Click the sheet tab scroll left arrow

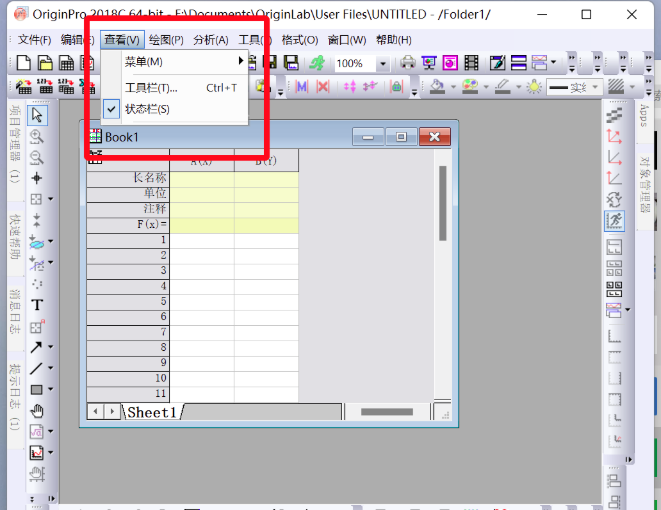tap(96, 411)
